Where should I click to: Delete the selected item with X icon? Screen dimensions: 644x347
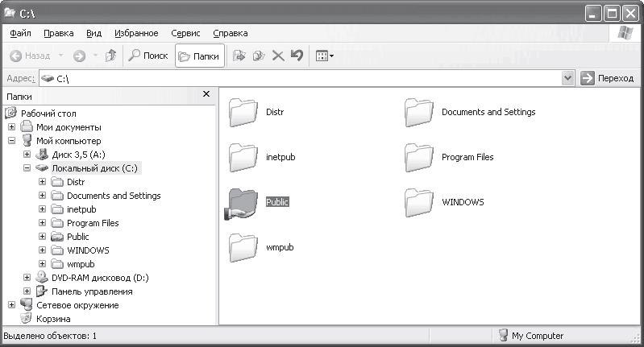278,56
